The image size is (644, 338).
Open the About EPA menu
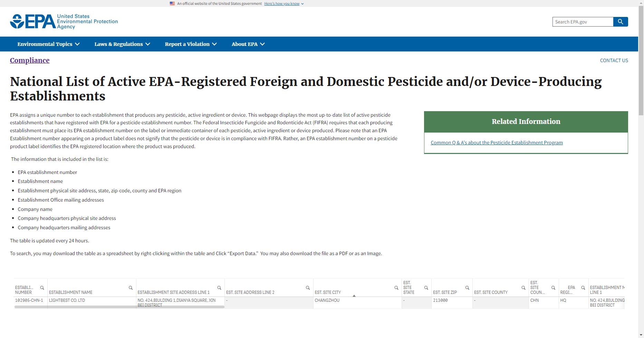[248, 44]
